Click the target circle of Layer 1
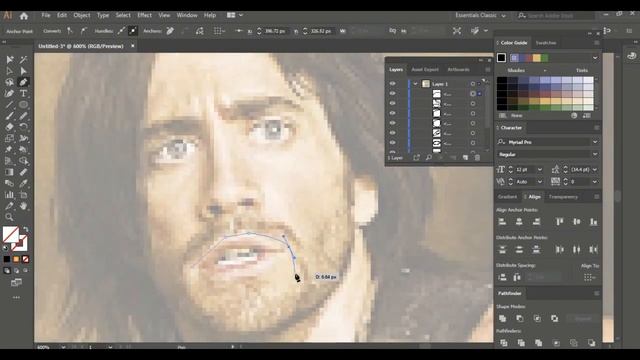 pos(473,84)
